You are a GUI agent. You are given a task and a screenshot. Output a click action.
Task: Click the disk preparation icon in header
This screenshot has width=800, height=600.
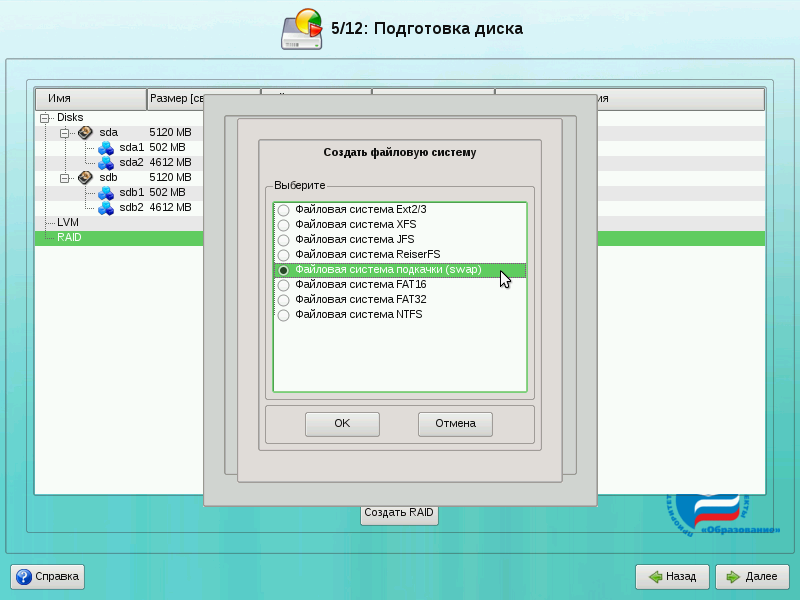click(301, 29)
